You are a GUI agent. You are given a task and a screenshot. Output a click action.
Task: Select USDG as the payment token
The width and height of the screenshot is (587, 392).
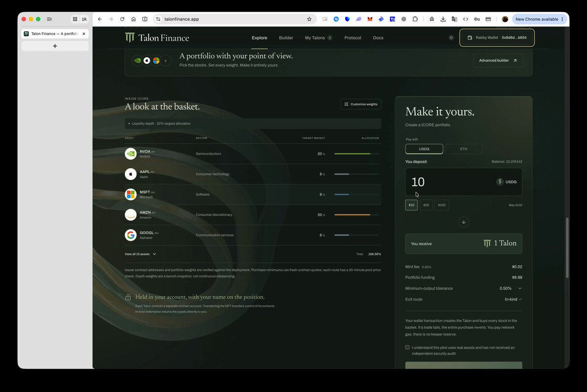(424, 149)
